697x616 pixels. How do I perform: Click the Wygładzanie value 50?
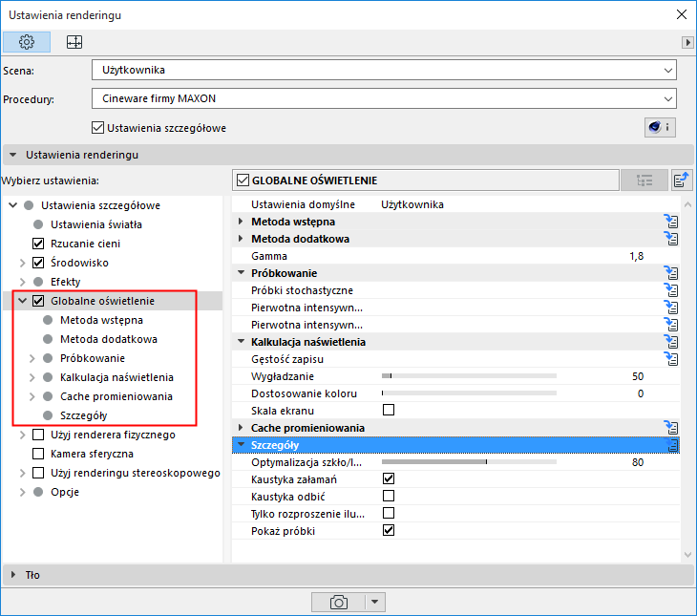(638, 376)
